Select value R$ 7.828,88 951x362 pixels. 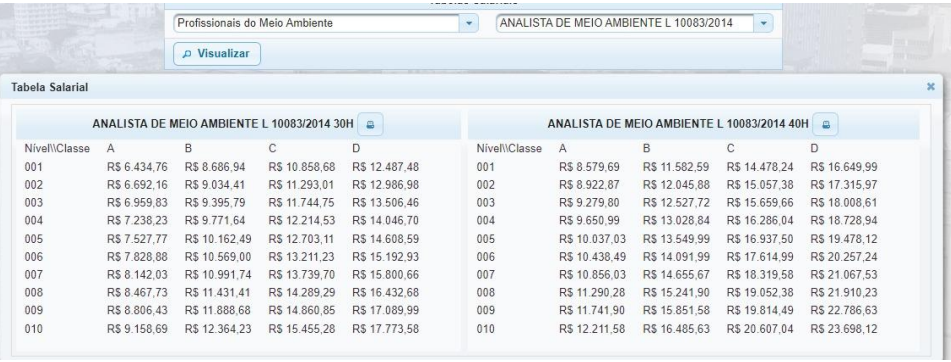pos(137,256)
